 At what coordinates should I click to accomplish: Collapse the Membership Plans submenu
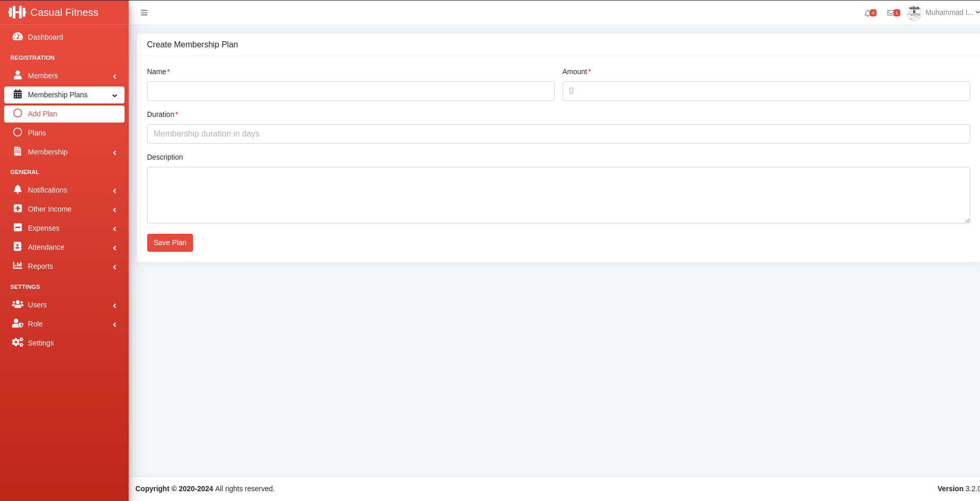114,95
